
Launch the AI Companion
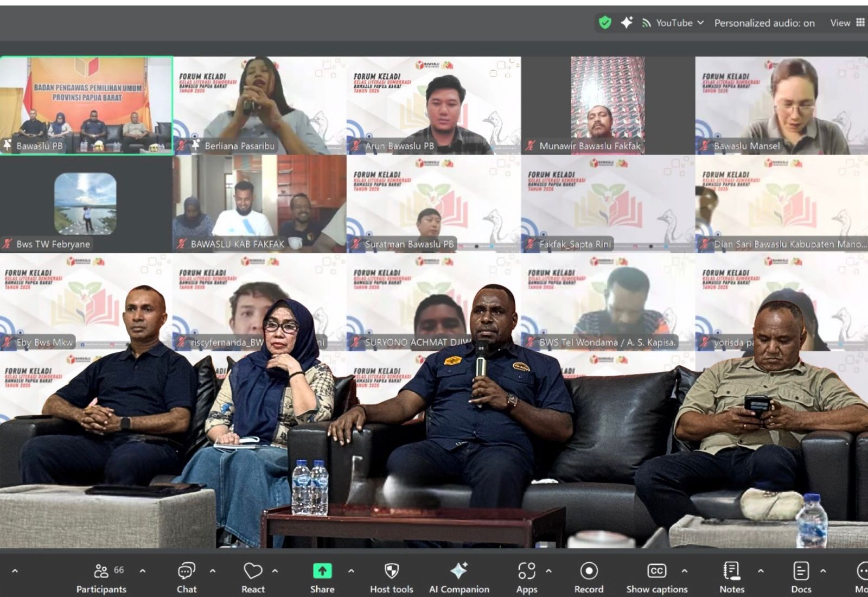(459, 577)
